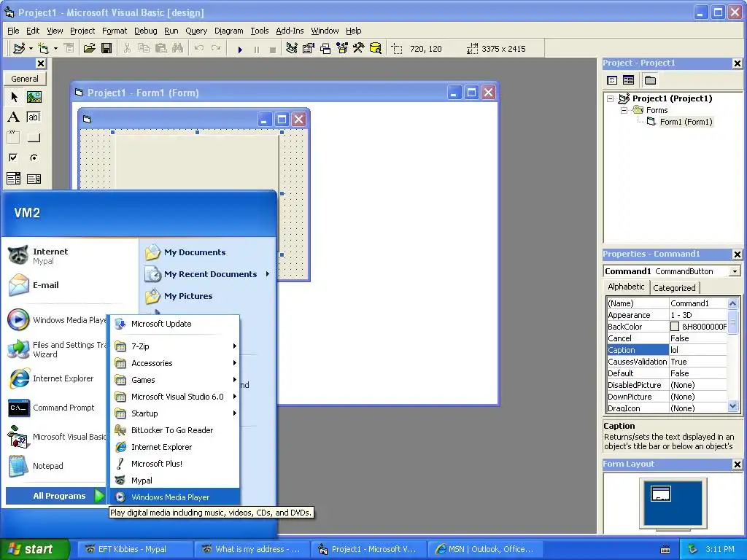Show Form Layout Window via toolbar icon
This screenshot has height=560, width=747.
coord(325,48)
